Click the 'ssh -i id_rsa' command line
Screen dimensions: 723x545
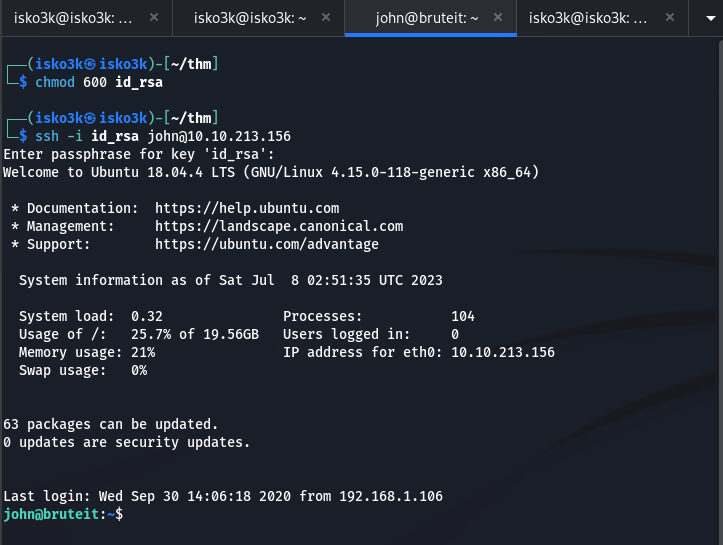click(163, 136)
